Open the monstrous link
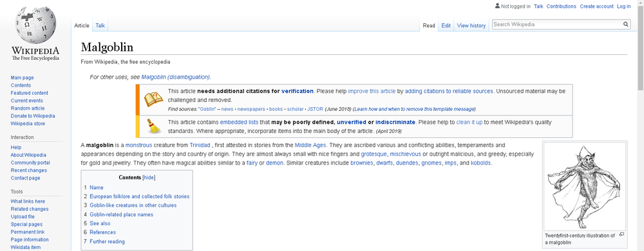The width and height of the screenshot is (644, 251). (139, 145)
